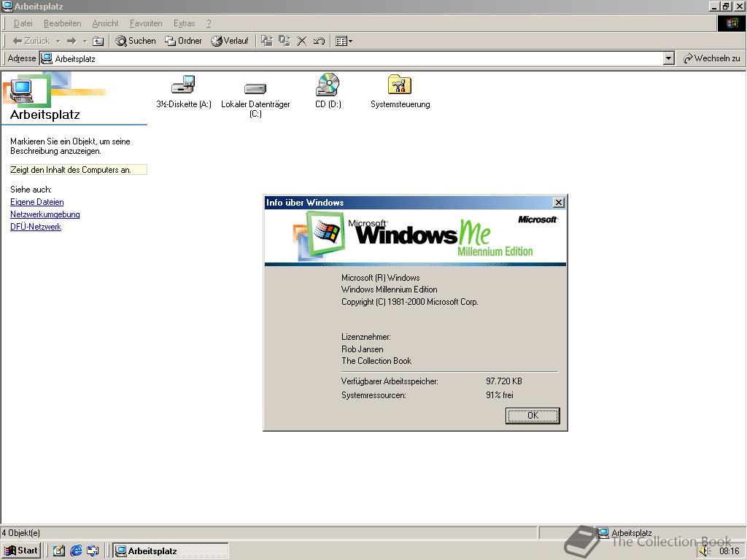The width and height of the screenshot is (747, 560).
Task: Show the Verlauf history pane
Action: point(230,41)
